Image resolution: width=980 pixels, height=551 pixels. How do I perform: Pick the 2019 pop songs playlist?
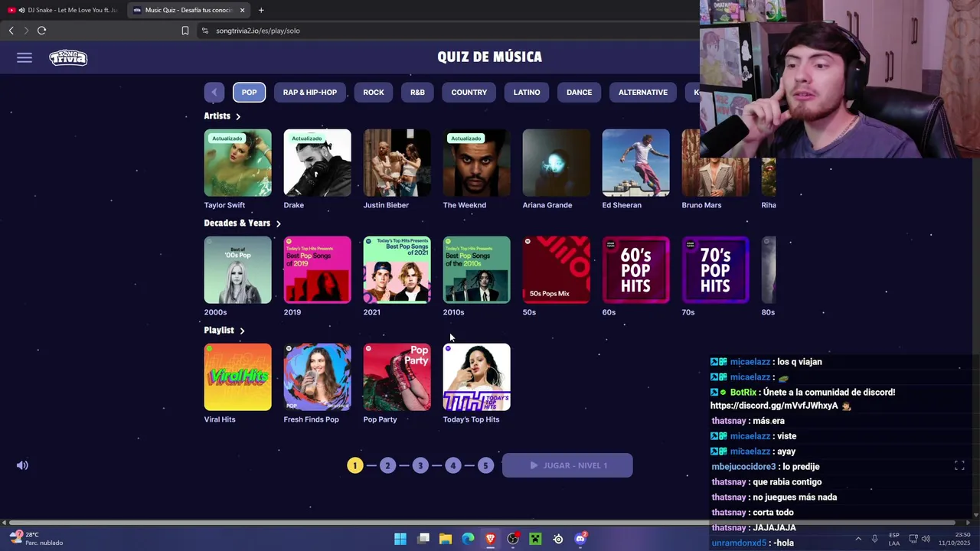(x=318, y=270)
